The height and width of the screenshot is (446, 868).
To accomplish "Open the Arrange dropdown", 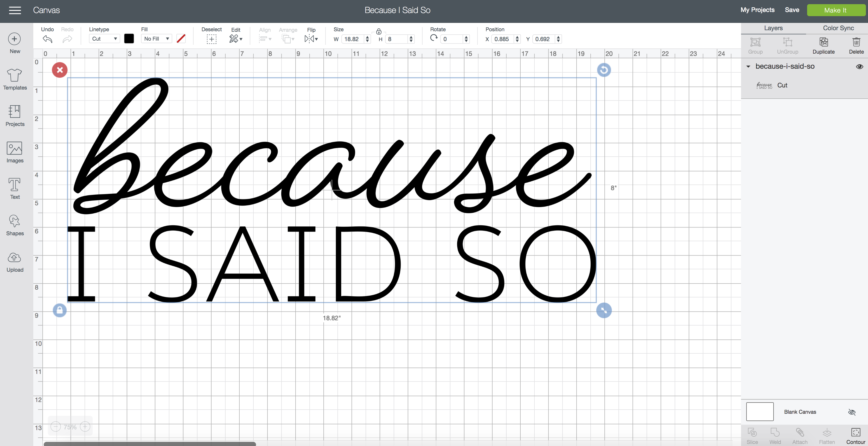I will (x=288, y=39).
